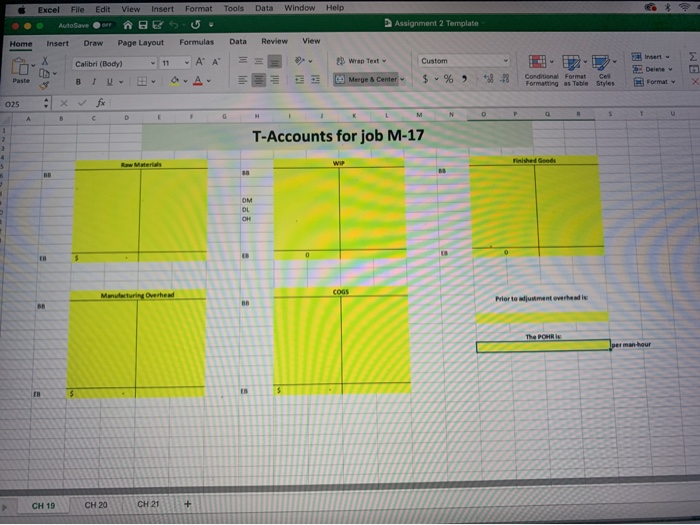Click the fill color paint bucket
Image resolution: width=700 pixels, height=525 pixels.
pyautogui.click(x=175, y=81)
